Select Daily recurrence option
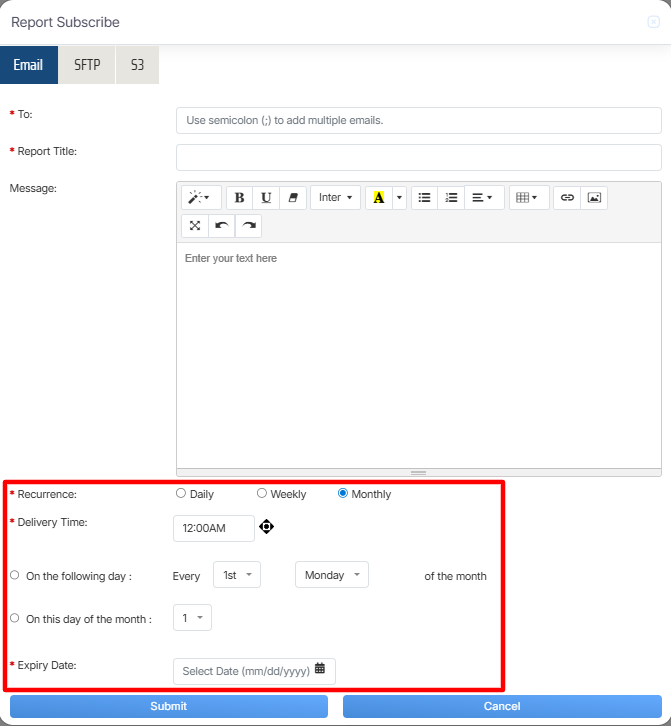Viewport: 671px width, 726px height. point(181,493)
